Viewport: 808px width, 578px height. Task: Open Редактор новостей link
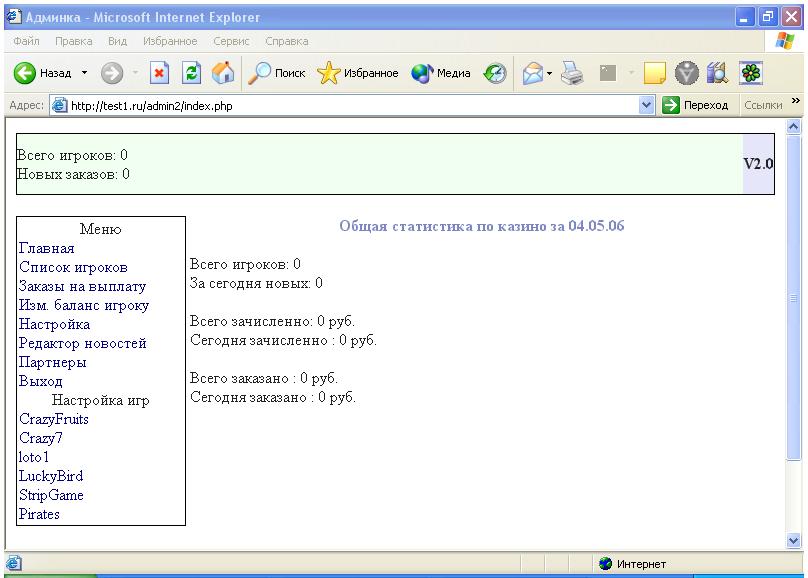point(82,343)
